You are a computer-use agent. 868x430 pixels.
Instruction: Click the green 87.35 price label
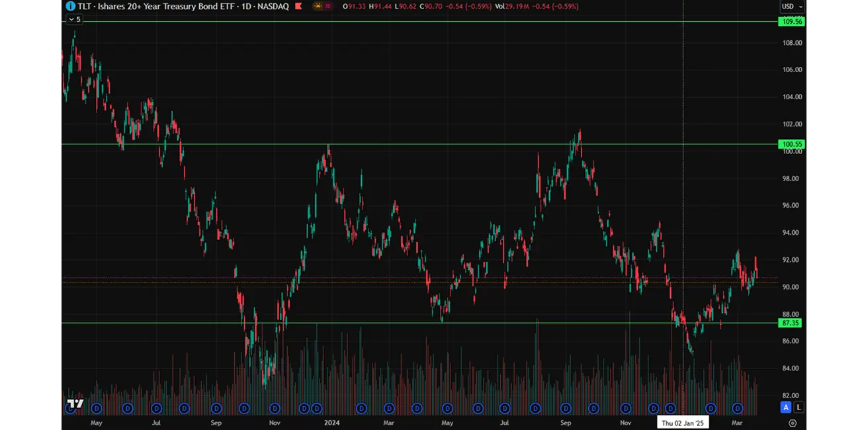791,323
